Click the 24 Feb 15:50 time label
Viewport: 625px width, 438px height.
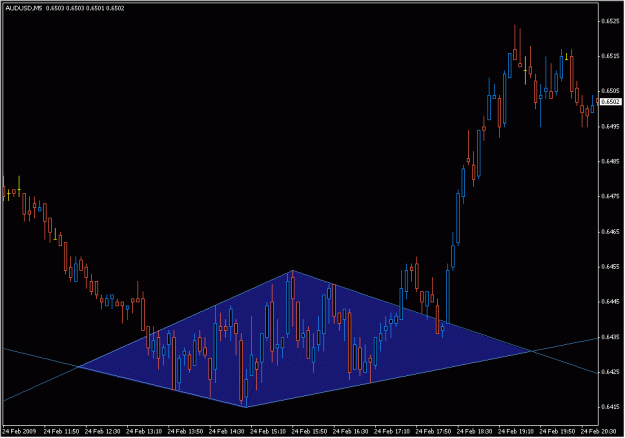[309, 432]
